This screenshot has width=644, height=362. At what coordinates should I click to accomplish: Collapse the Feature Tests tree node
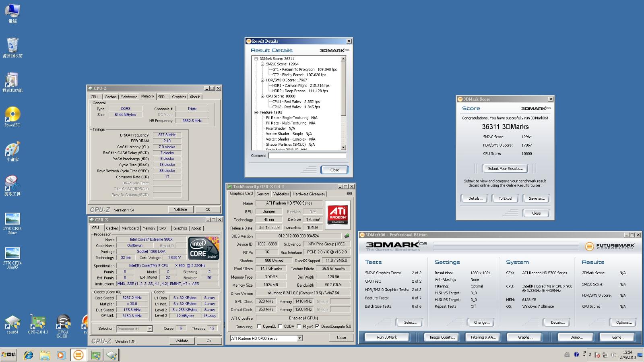[x=256, y=112]
